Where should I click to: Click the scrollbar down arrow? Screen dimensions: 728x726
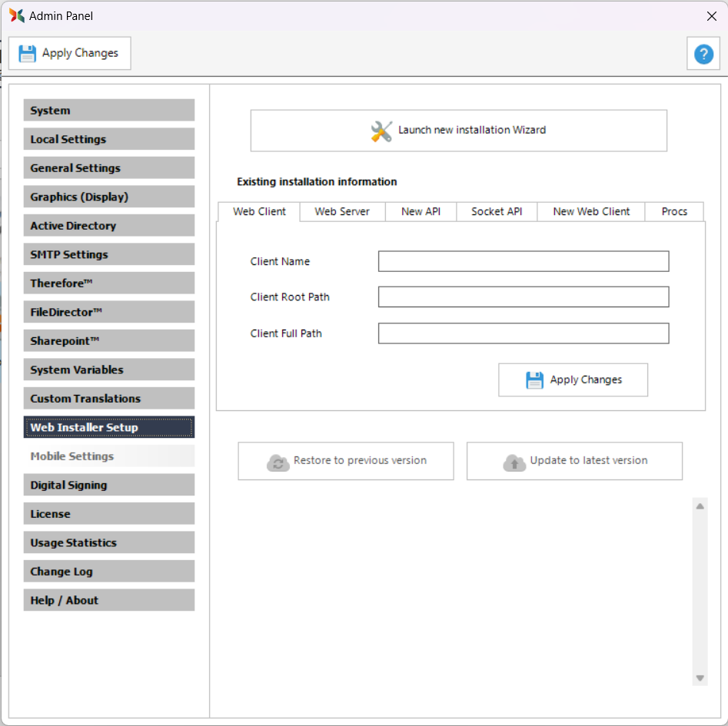click(x=700, y=678)
